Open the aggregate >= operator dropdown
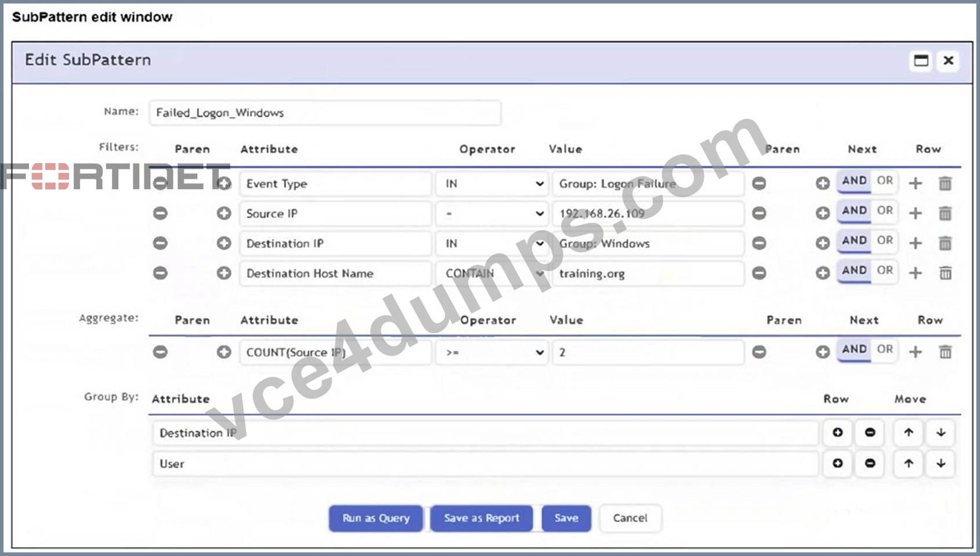 tap(492, 352)
